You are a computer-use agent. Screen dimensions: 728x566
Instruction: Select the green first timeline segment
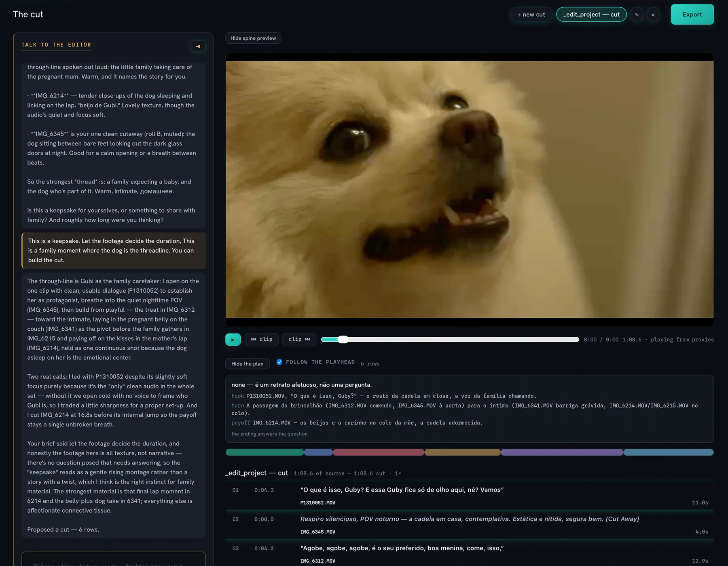265,452
